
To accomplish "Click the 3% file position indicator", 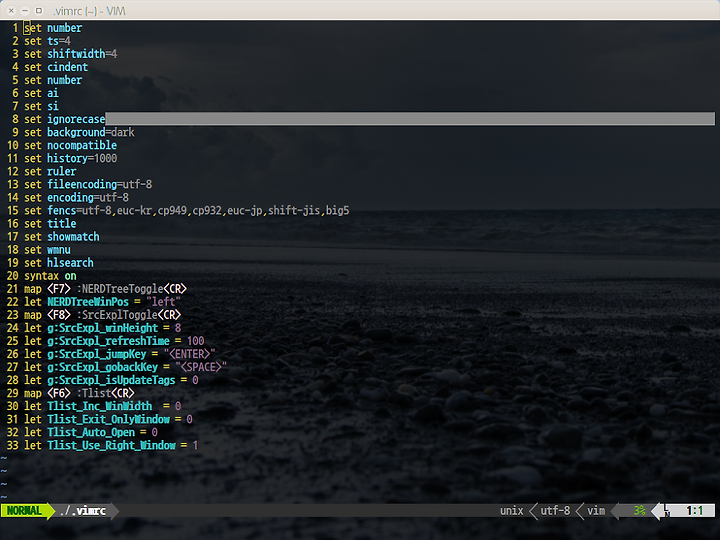I will (640, 511).
